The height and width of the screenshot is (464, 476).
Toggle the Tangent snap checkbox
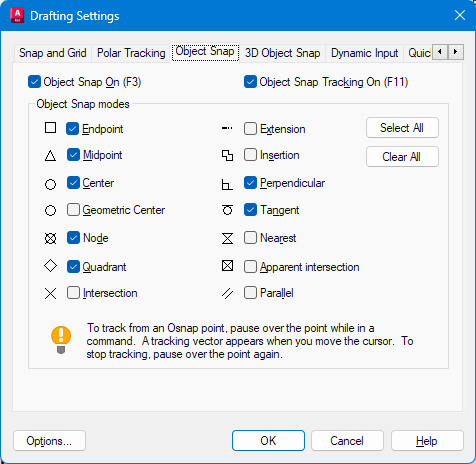click(250, 210)
